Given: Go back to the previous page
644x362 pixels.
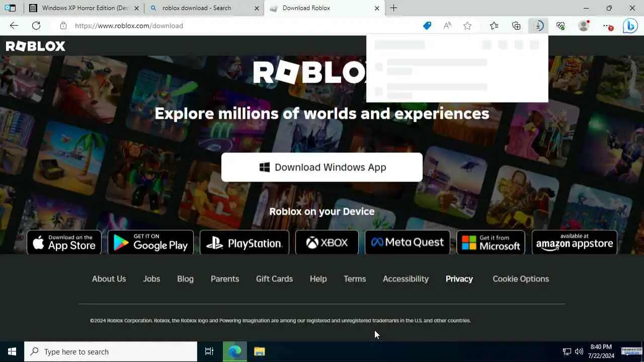Looking at the screenshot, I should [14, 26].
